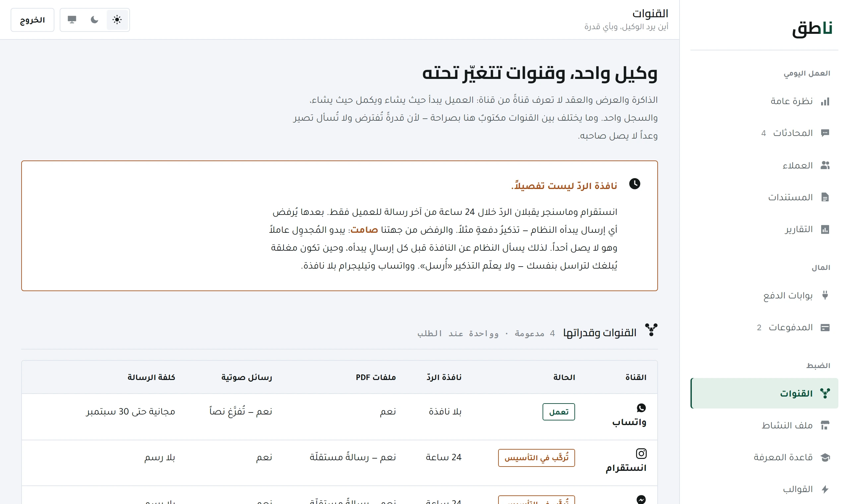Open بوابات الدفع plug icon

(x=825, y=295)
